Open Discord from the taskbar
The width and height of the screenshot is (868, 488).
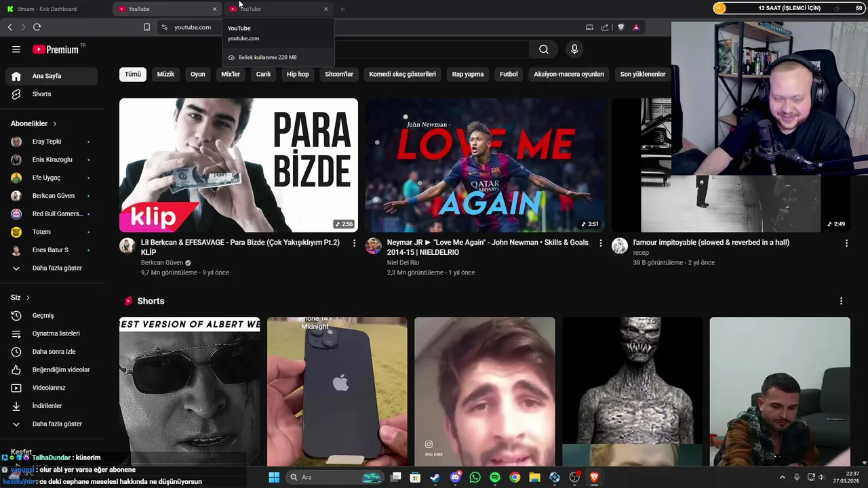tap(456, 477)
